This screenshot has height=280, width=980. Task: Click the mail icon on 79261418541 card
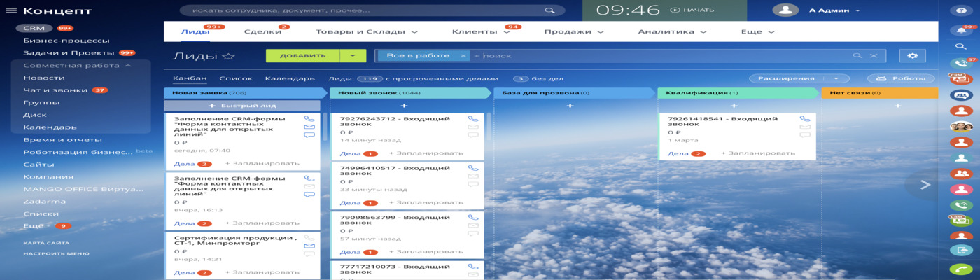pyautogui.click(x=805, y=127)
